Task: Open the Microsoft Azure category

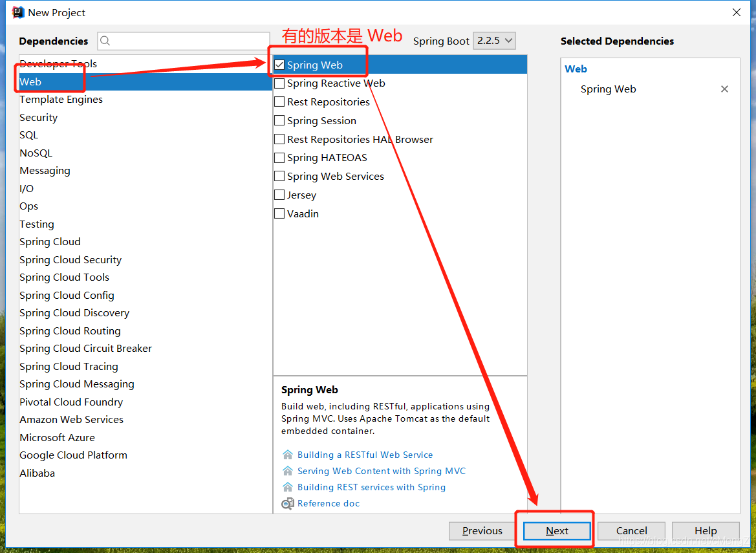Action: point(146,437)
